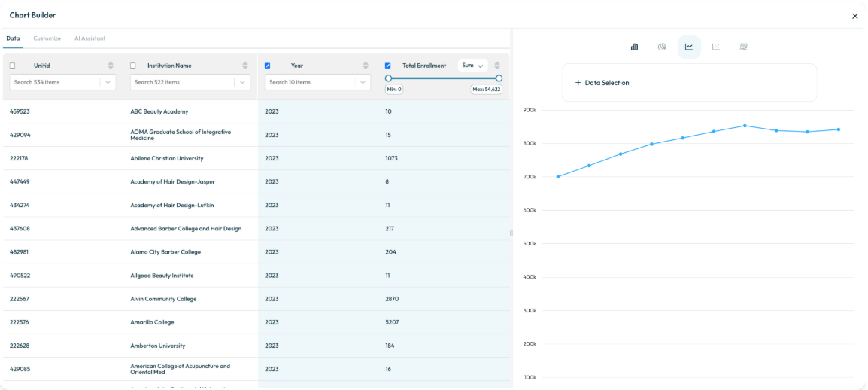Sort the Total Enrollment column
The height and width of the screenshot is (390, 868).
point(497,66)
